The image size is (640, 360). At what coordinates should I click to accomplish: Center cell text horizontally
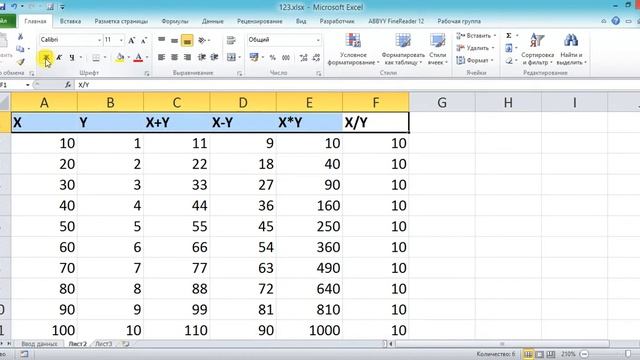click(174, 58)
